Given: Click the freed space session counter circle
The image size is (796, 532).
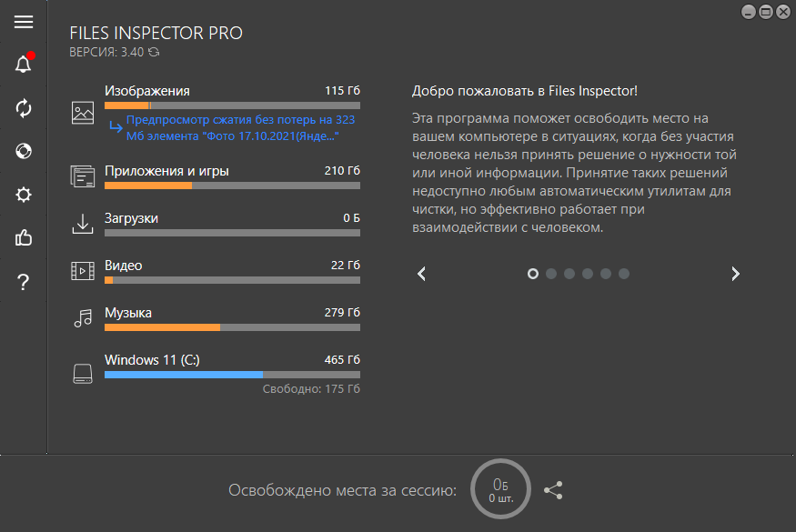Looking at the screenshot, I should pos(500,489).
